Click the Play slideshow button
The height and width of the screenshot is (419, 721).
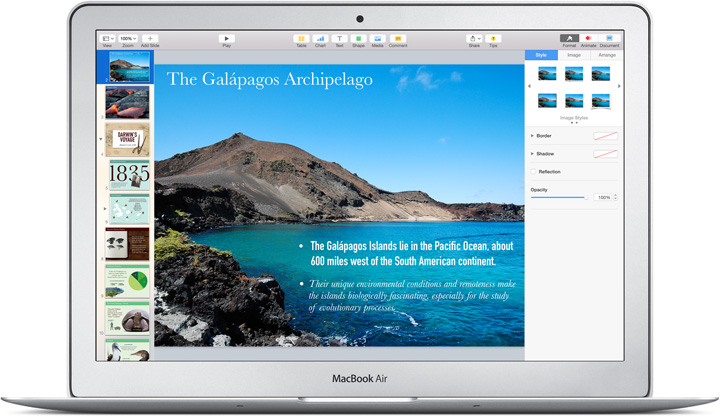[x=227, y=38]
